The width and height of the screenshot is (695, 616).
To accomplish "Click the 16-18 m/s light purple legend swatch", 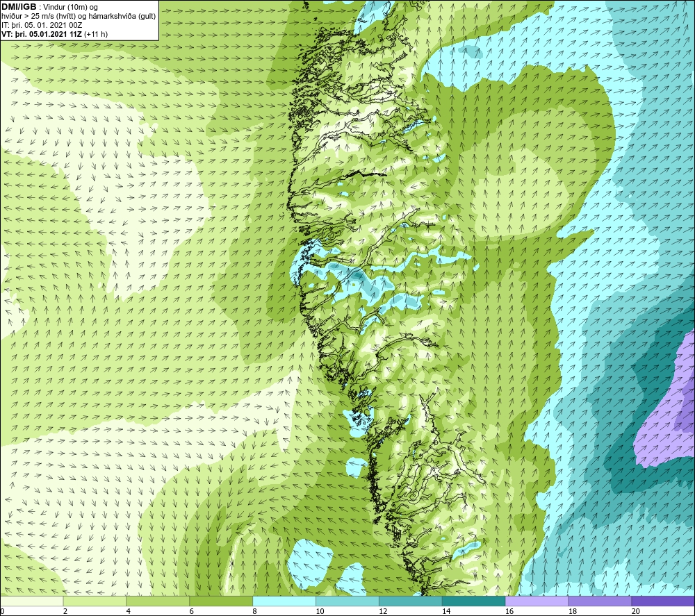I will point(537,601).
